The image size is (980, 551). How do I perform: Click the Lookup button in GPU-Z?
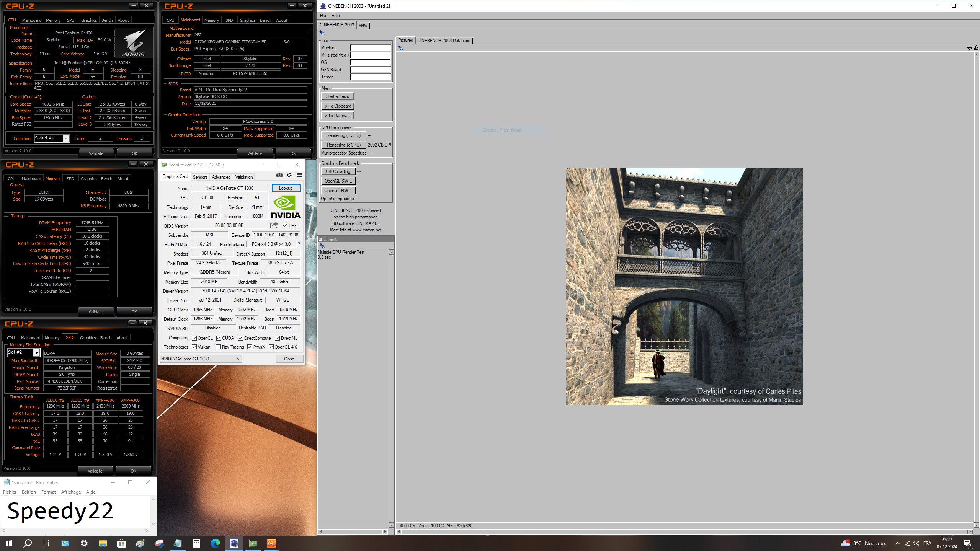[x=286, y=188]
